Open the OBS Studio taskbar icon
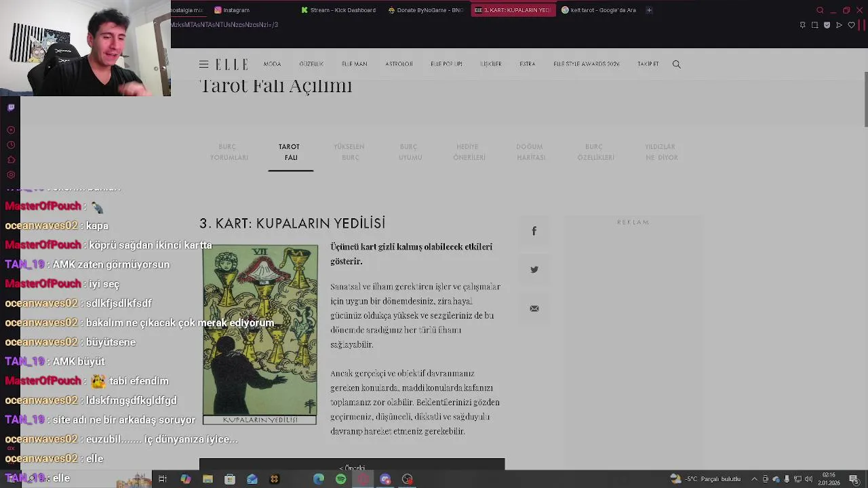The height and width of the screenshot is (488, 868). [x=408, y=479]
